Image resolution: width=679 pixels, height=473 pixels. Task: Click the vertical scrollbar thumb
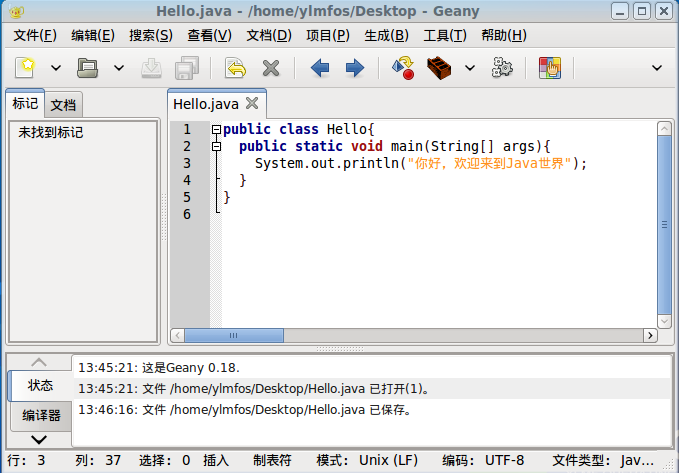pyautogui.click(x=664, y=224)
